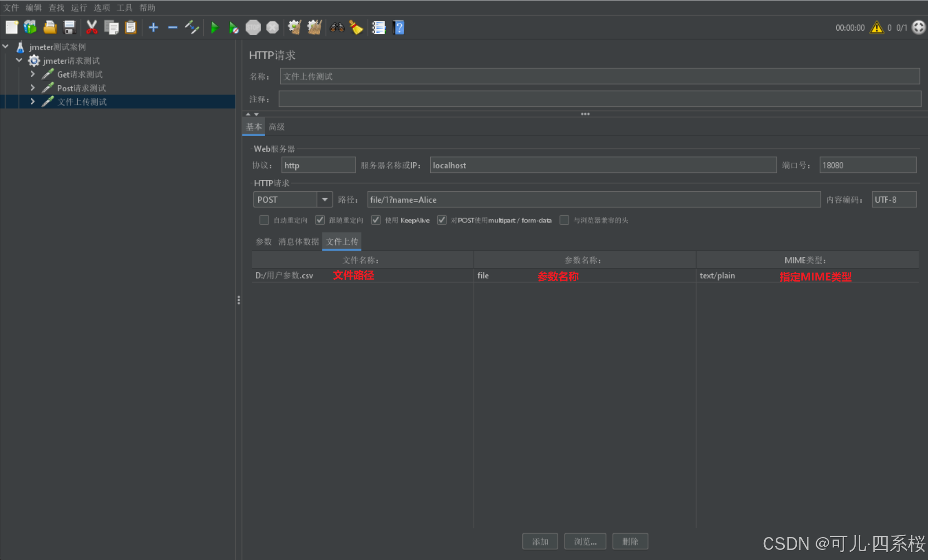Enable the 自动重定向 checkbox

click(x=264, y=220)
